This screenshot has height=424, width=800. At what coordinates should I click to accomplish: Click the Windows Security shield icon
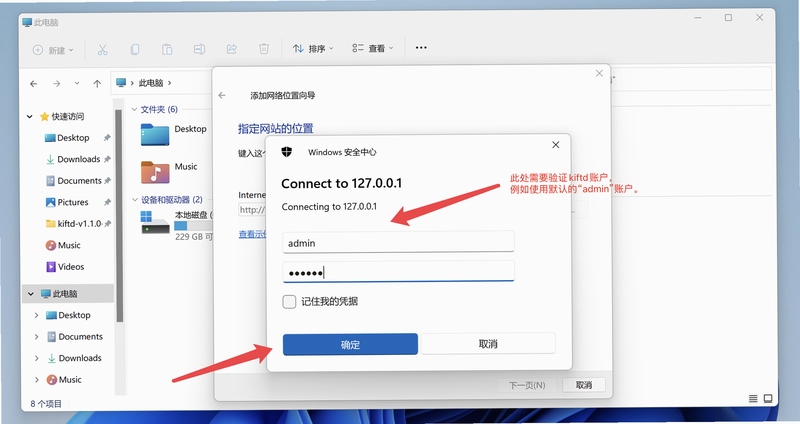pos(287,152)
